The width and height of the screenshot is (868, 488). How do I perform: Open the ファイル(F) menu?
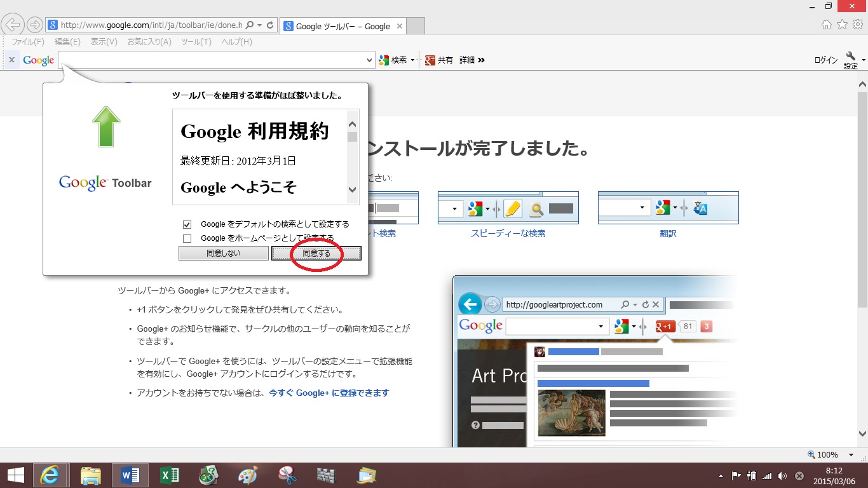click(x=28, y=42)
